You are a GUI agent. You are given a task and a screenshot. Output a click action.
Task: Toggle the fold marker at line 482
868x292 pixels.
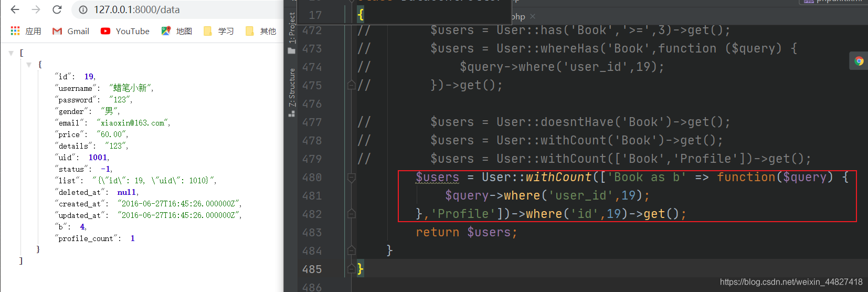tap(352, 214)
